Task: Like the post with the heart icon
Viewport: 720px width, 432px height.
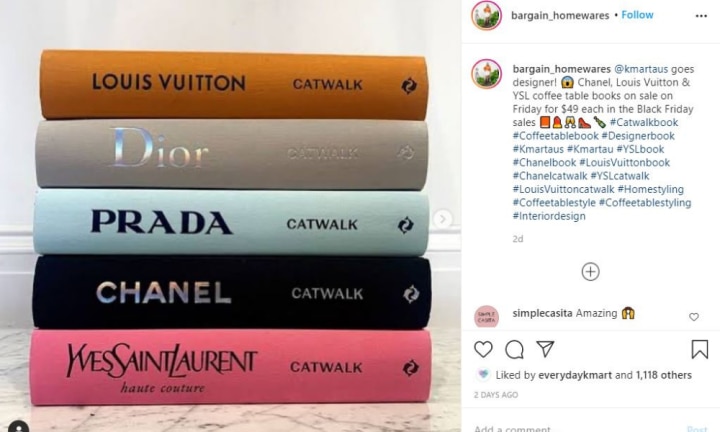Action: [483, 349]
